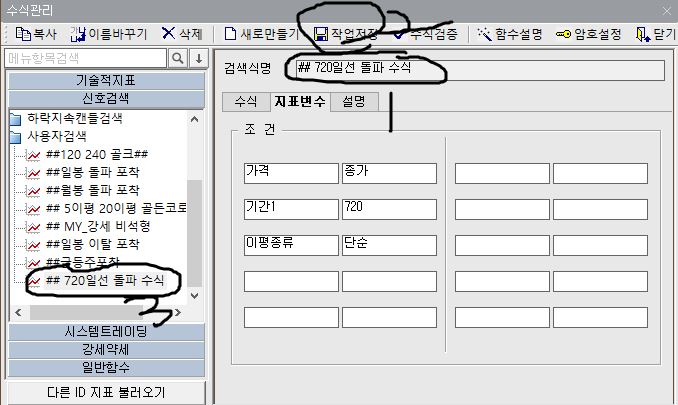Click the magnifier search button

coord(179,58)
